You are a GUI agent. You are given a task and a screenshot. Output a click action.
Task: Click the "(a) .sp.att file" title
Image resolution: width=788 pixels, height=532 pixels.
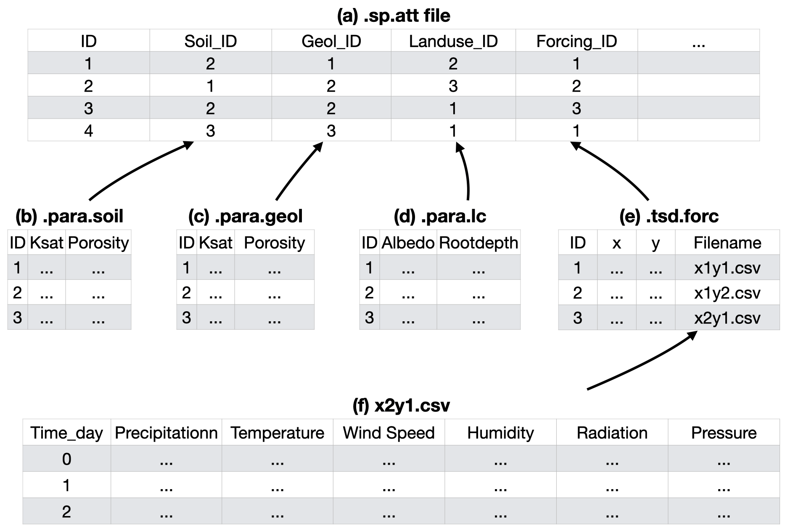(394, 16)
